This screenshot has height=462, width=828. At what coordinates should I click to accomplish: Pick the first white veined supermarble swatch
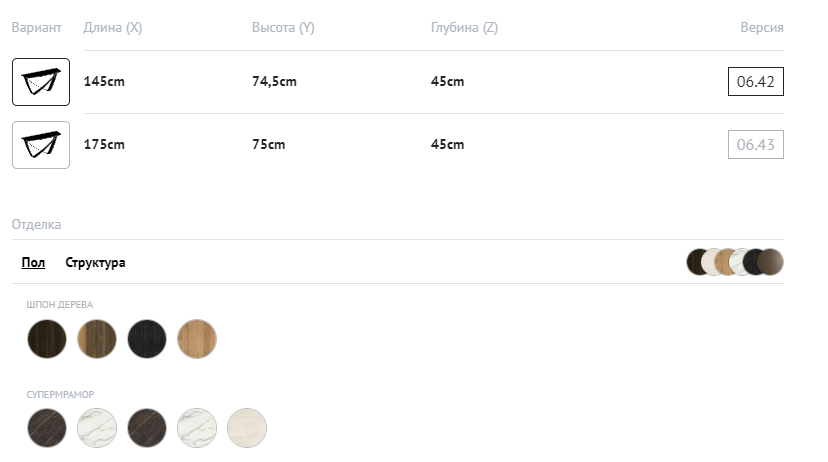click(x=97, y=428)
